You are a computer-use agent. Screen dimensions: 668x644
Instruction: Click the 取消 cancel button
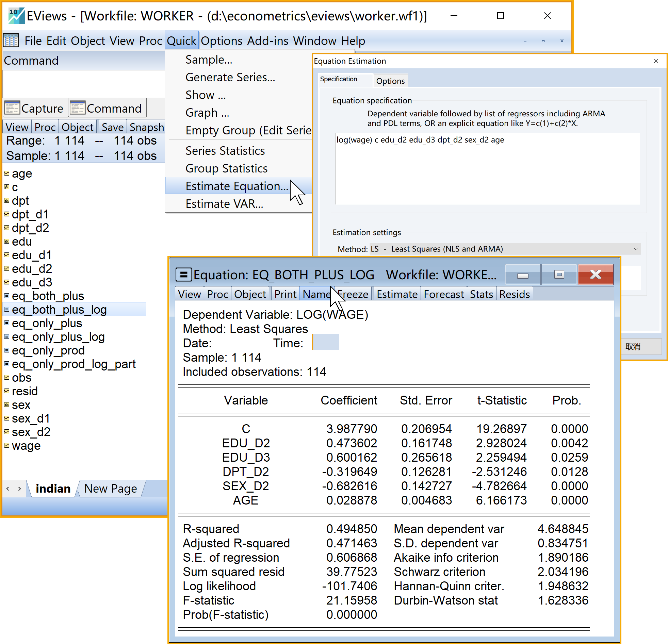633,347
